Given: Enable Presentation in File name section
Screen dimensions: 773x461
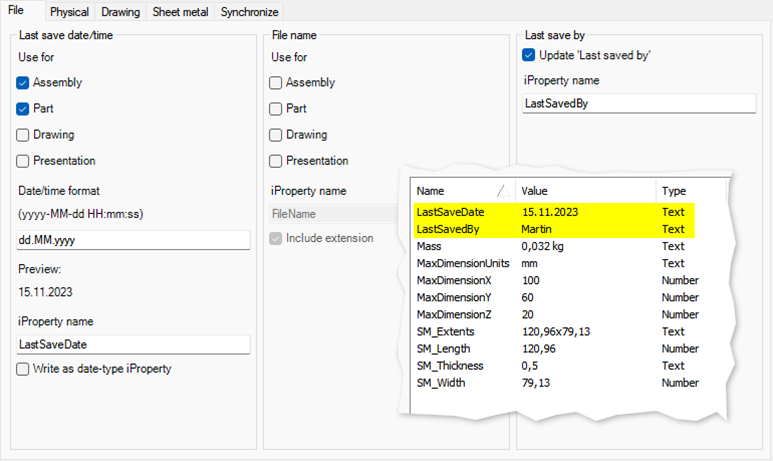Looking at the screenshot, I should [276, 161].
